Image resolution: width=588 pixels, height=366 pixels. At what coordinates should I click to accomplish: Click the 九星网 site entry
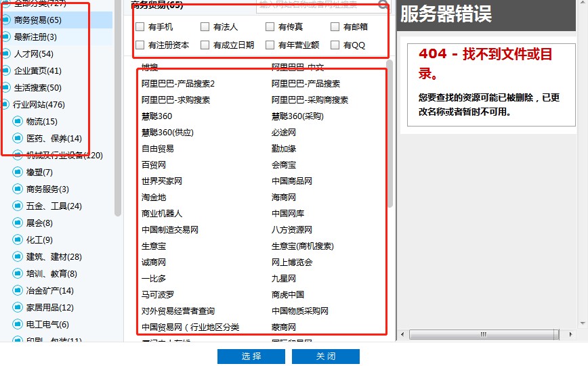coord(283,278)
